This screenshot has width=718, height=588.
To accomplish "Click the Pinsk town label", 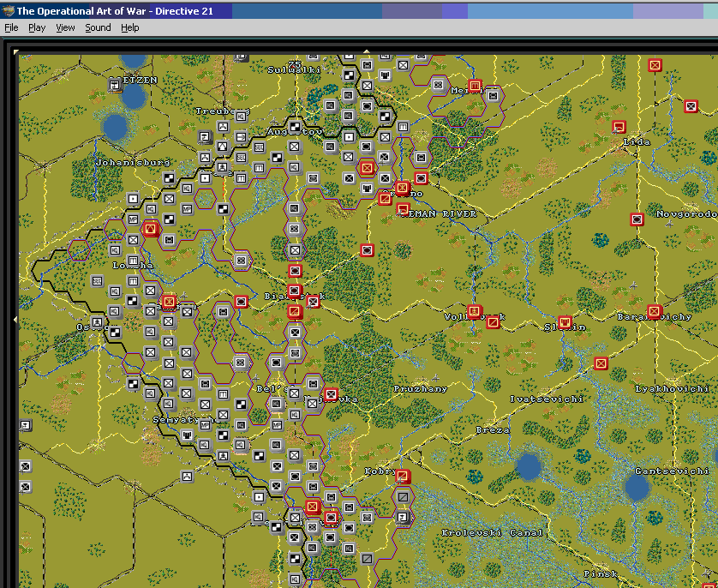I will pos(601,573).
